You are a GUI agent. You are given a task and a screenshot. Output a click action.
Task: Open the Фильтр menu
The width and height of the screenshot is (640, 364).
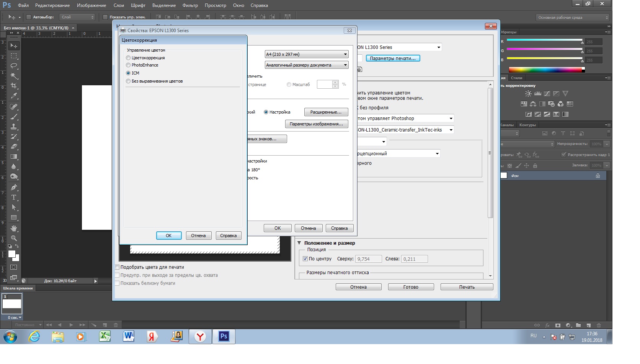190,5
